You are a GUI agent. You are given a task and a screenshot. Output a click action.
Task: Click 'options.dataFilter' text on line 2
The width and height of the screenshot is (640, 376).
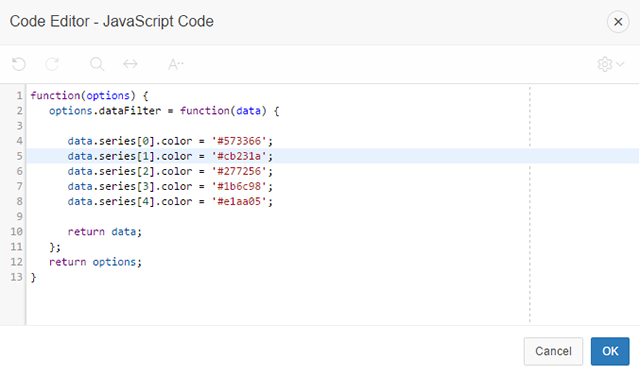pyautogui.click(x=105, y=111)
